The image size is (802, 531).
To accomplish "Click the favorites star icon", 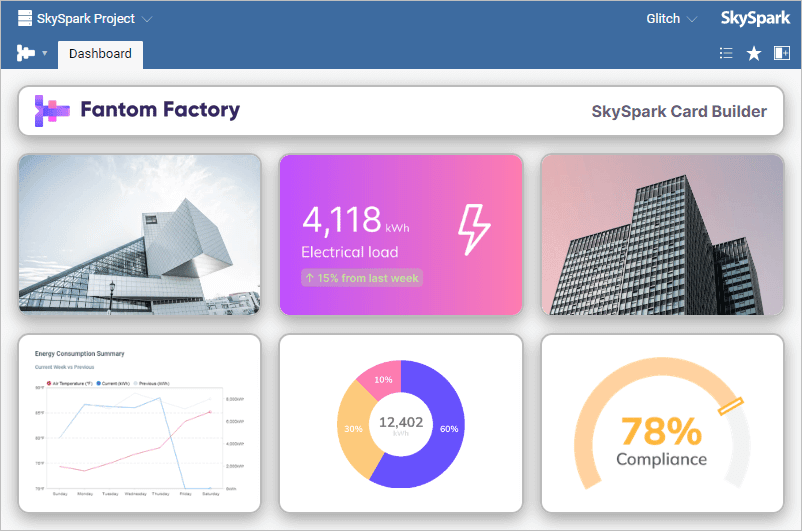I will point(753,53).
